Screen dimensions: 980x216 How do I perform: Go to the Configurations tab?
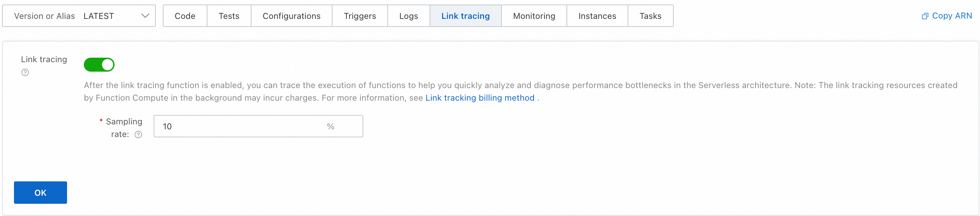click(291, 16)
